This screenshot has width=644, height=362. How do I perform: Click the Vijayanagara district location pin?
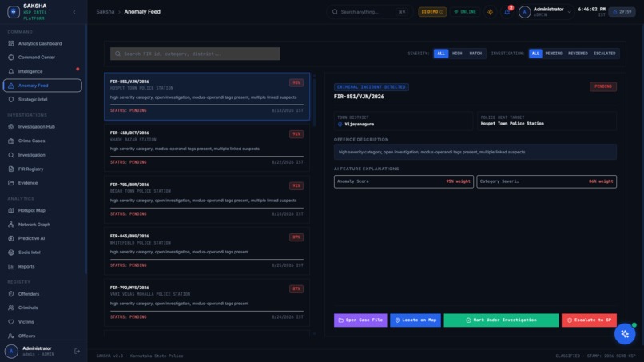pos(340,125)
